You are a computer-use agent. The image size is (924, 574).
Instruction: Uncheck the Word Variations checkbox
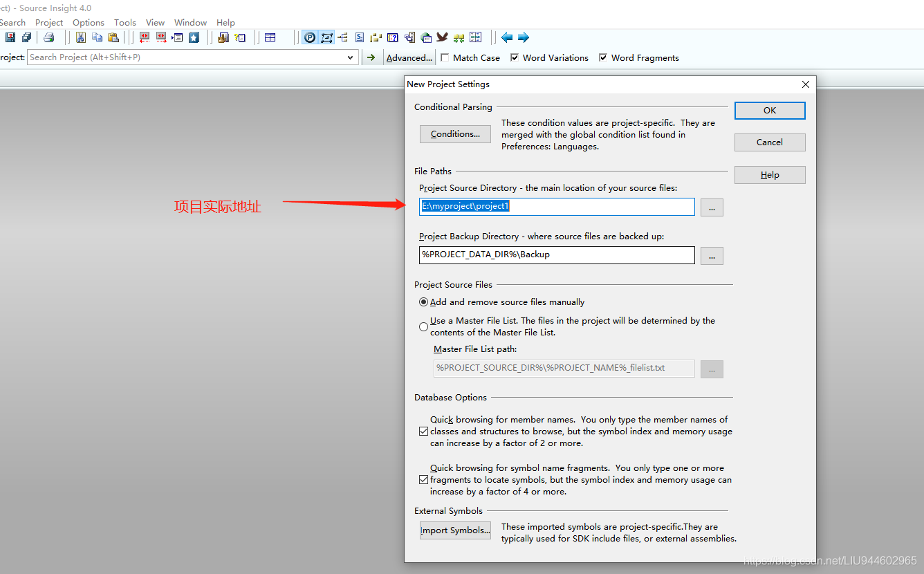pyautogui.click(x=515, y=58)
